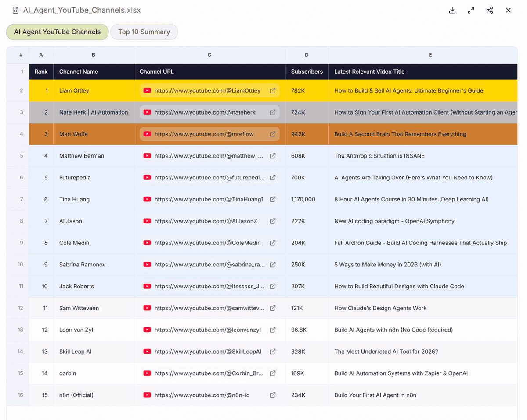The image size is (527, 420).
Task: Open Skill Leap AI external link icon
Action: pyautogui.click(x=273, y=351)
